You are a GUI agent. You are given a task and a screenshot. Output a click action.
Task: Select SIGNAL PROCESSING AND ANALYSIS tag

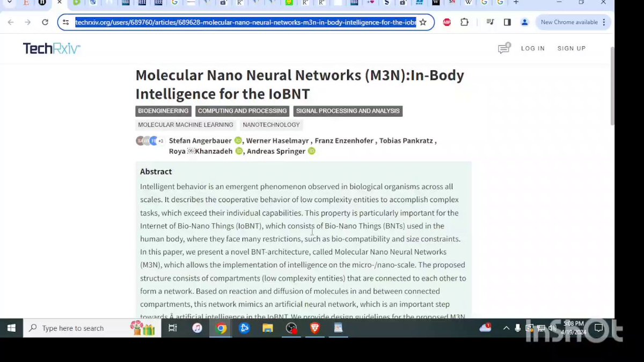(x=348, y=111)
